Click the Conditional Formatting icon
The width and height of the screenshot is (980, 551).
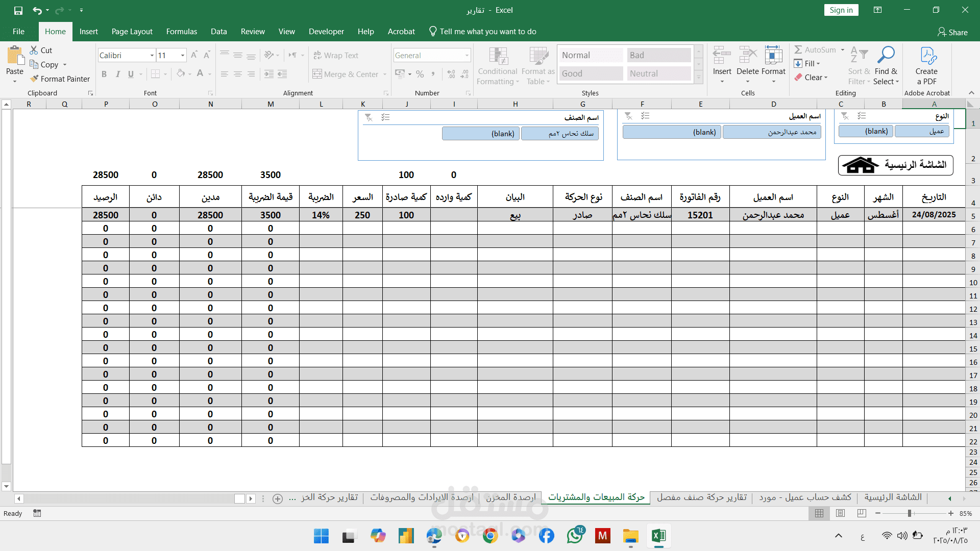(498, 57)
